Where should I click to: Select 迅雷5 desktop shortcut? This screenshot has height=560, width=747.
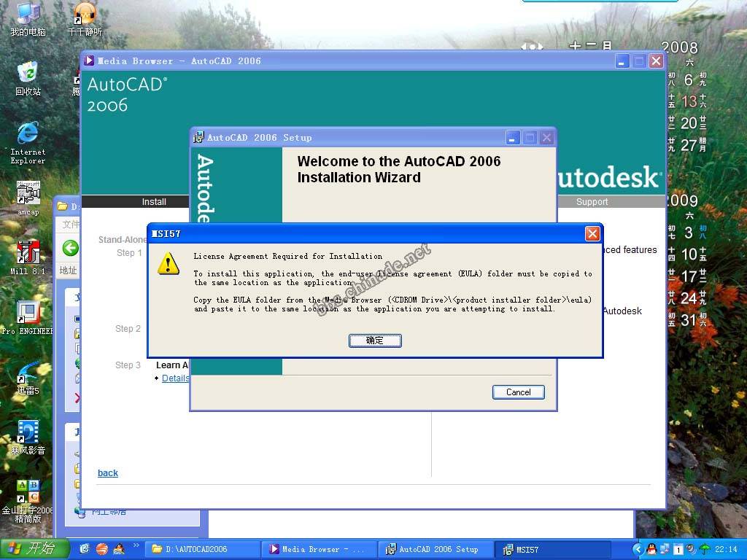coord(28,378)
